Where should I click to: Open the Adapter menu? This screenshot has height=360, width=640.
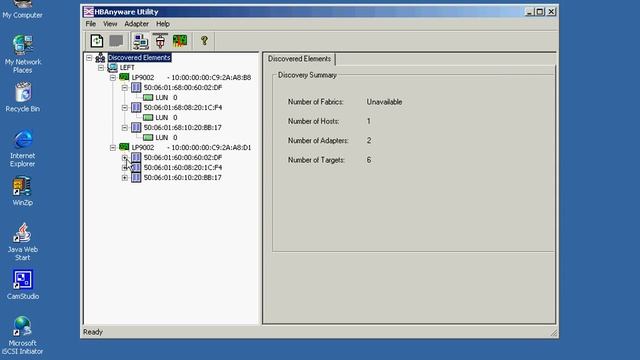136,24
